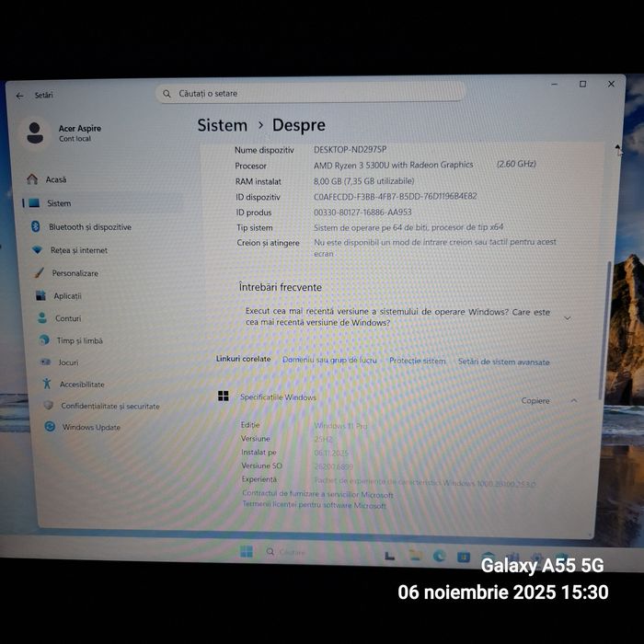This screenshot has width=644, height=644.
Task: Click the Acasă house icon
Action: (32, 179)
